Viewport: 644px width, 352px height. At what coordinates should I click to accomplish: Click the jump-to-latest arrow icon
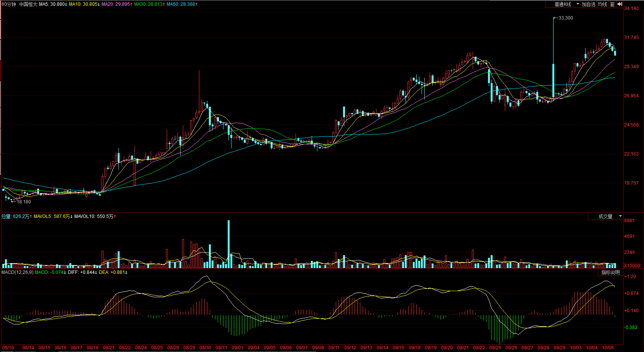pyautogui.click(x=620, y=4)
